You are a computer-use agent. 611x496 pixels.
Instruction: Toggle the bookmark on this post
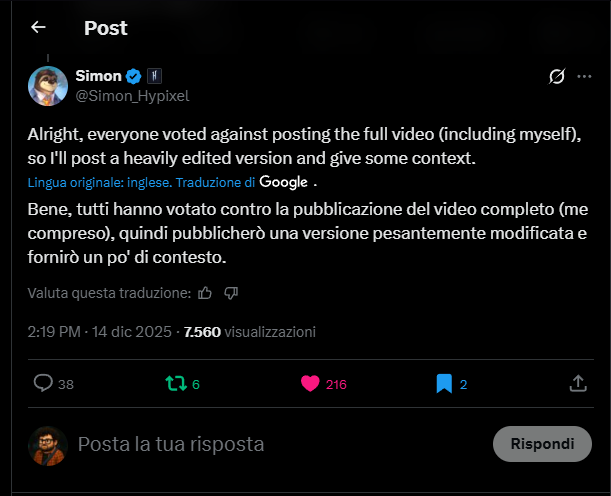[x=444, y=383]
